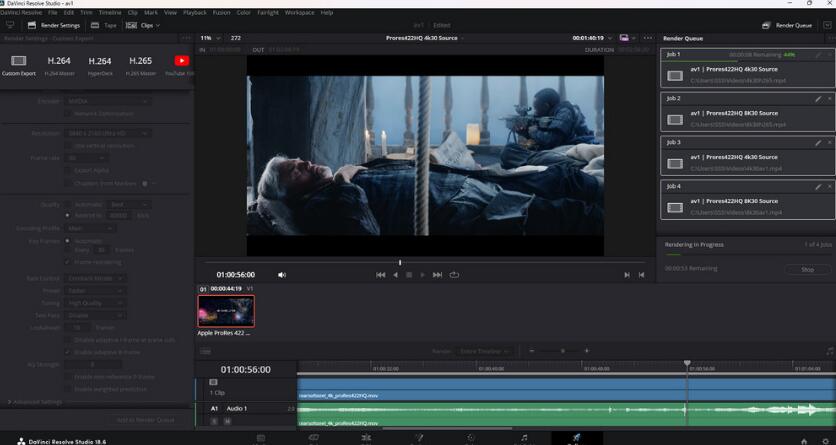Screen dimensions: 836x445
Task: Open the Quality Best dropdown
Action: [x=127, y=205]
